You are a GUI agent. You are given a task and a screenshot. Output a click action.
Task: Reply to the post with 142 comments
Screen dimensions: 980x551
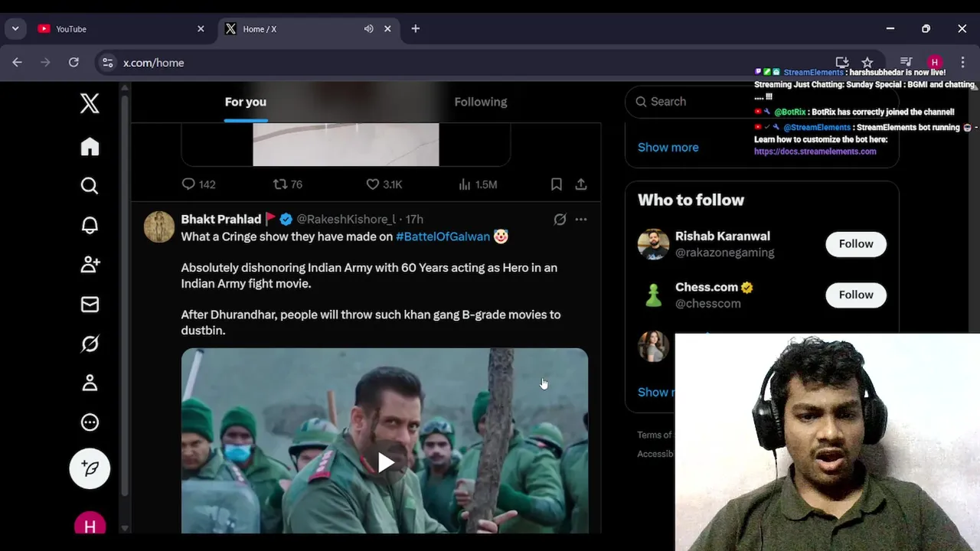(198, 184)
